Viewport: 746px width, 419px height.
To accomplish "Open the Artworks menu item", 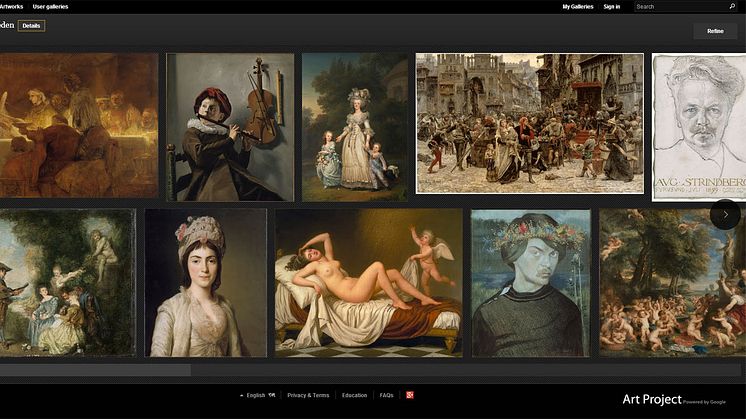I will 10,7.
